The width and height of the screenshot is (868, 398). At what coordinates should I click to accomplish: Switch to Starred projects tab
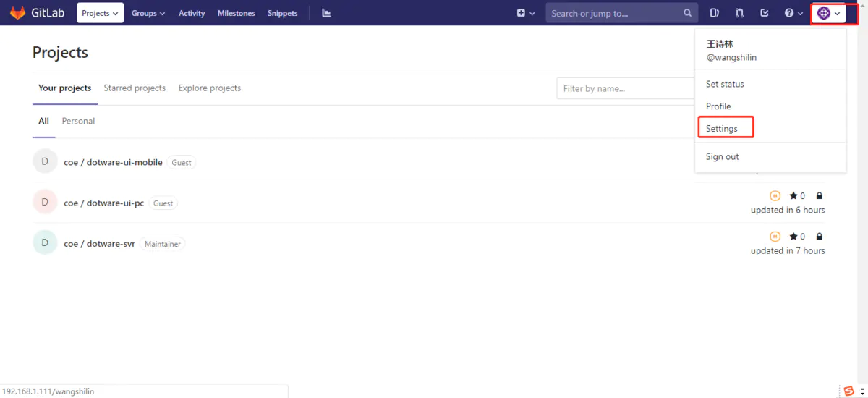(135, 88)
